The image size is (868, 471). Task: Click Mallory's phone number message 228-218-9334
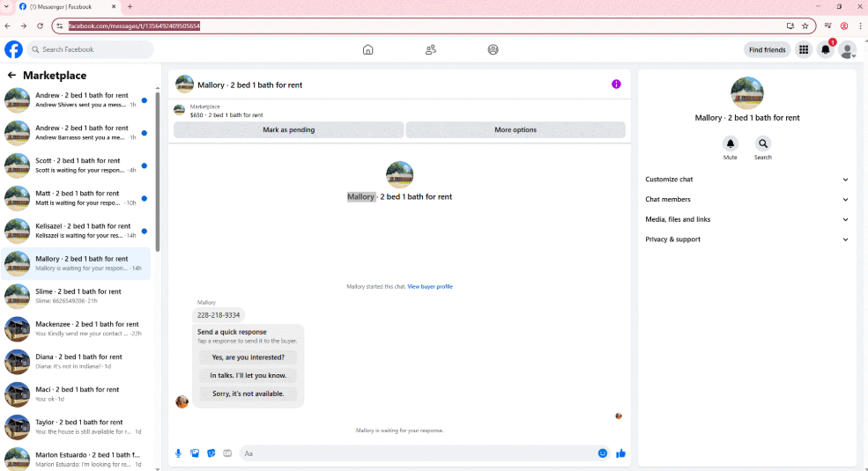click(219, 315)
